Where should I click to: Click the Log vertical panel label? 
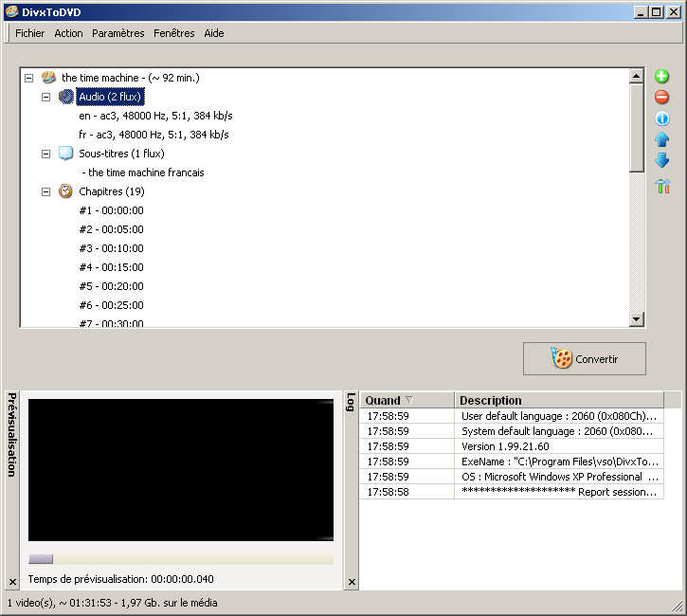tap(351, 402)
